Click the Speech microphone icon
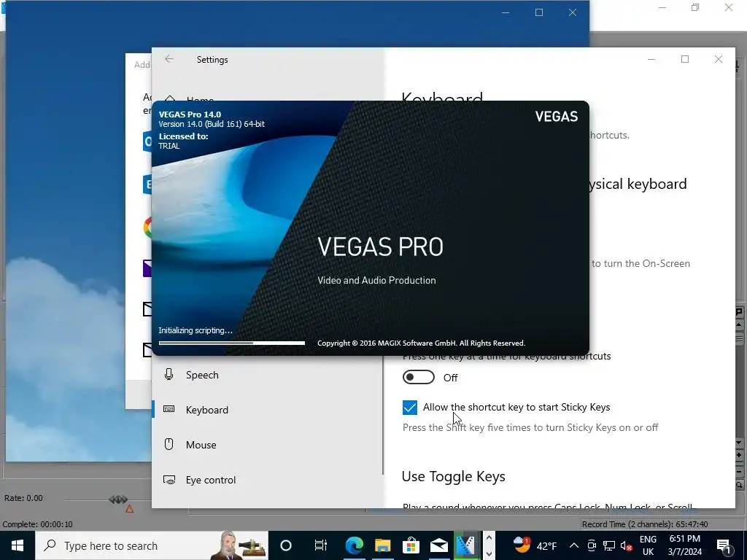The width and height of the screenshot is (747, 560). (x=169, y=374)
